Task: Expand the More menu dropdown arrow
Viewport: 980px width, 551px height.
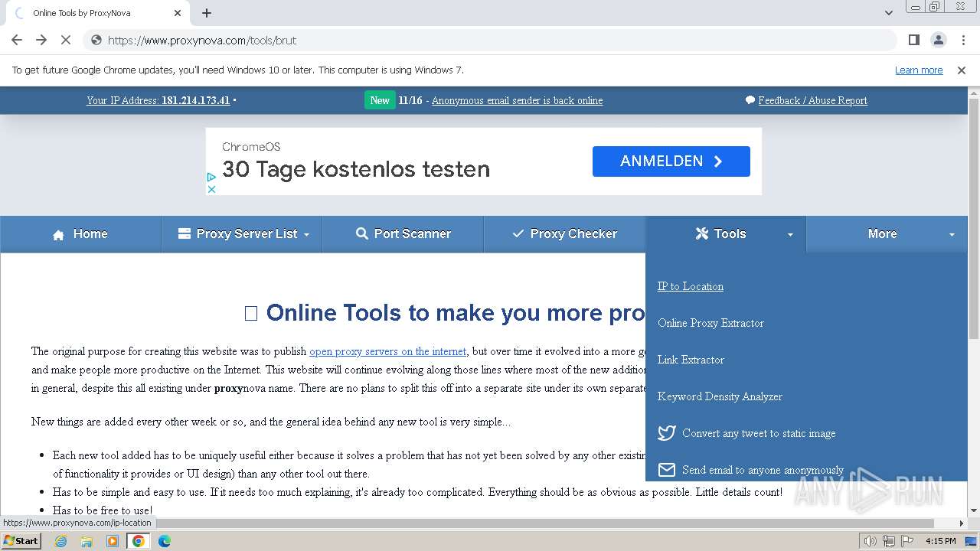Action: coord(952,235)
